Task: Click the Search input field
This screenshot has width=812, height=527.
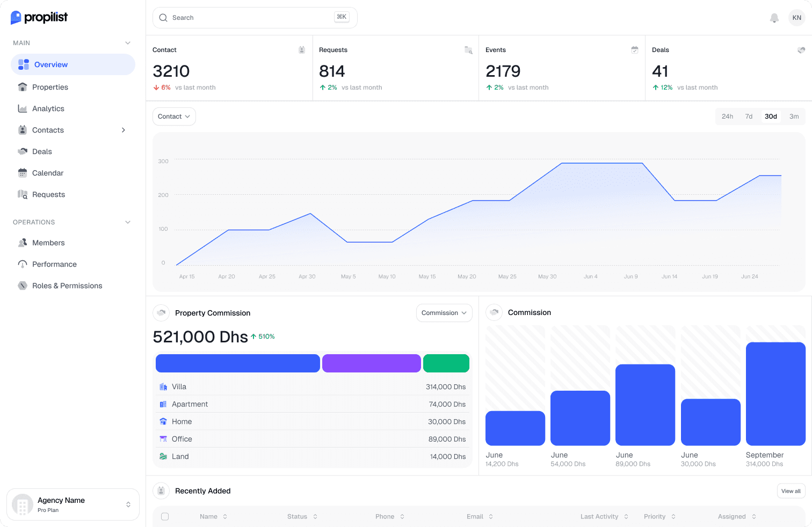Action: (252, 18)
